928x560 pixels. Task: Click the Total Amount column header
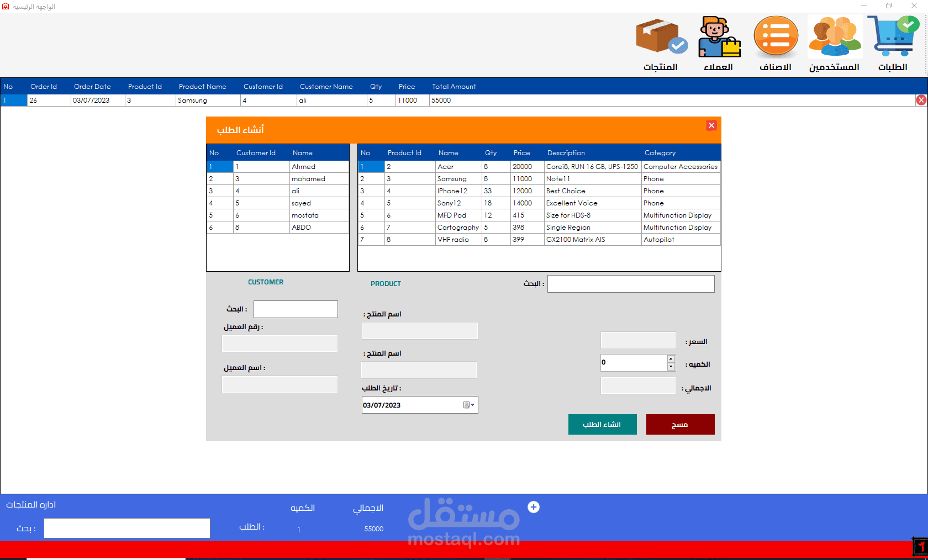(454, 87)
